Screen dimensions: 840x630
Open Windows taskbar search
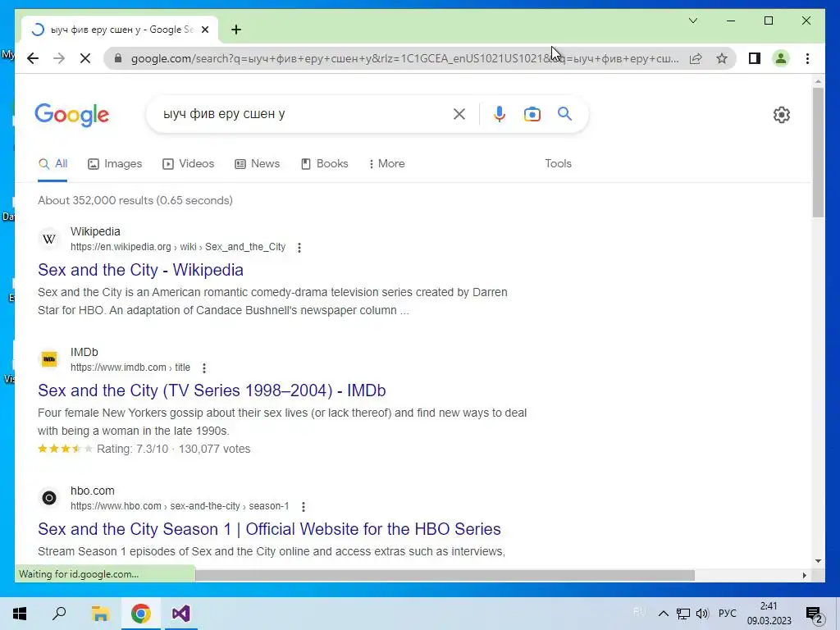click(x=59, y=614)
